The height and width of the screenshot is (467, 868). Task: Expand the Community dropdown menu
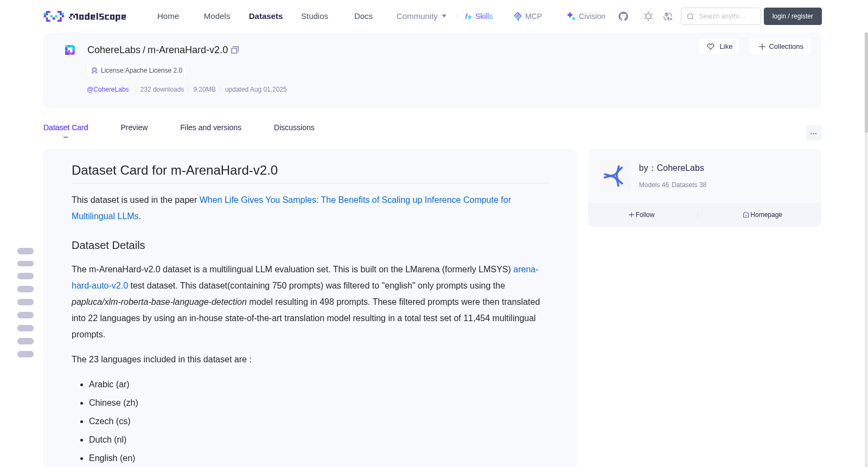422,16
